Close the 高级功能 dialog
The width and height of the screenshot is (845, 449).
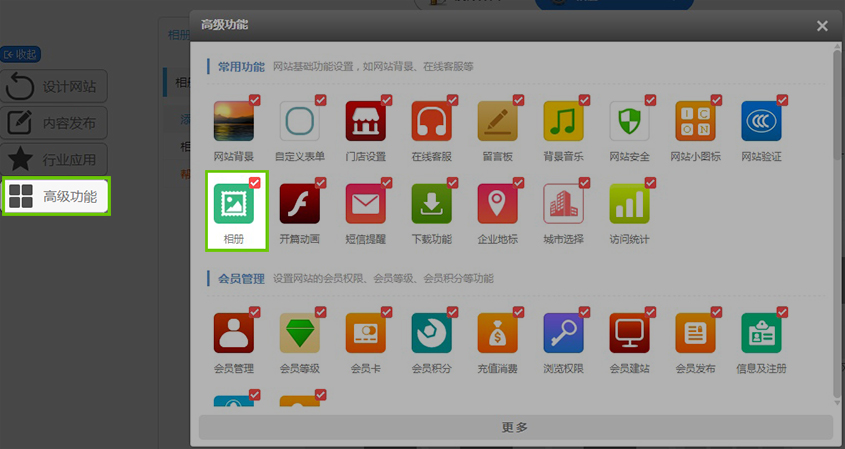coord(822,26)
